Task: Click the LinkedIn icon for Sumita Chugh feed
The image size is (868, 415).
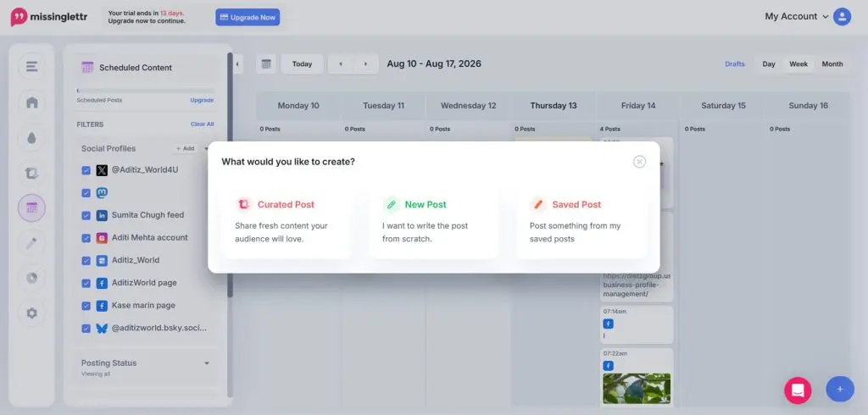Action: click(102, 215)
